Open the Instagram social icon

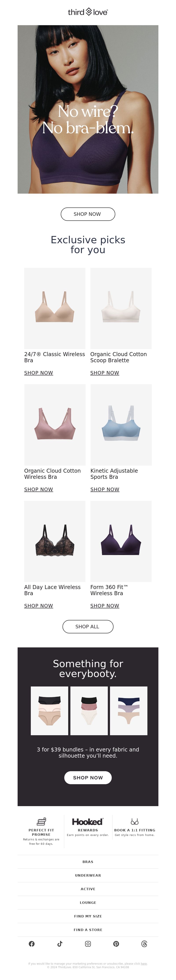click(x=88, y=944)
